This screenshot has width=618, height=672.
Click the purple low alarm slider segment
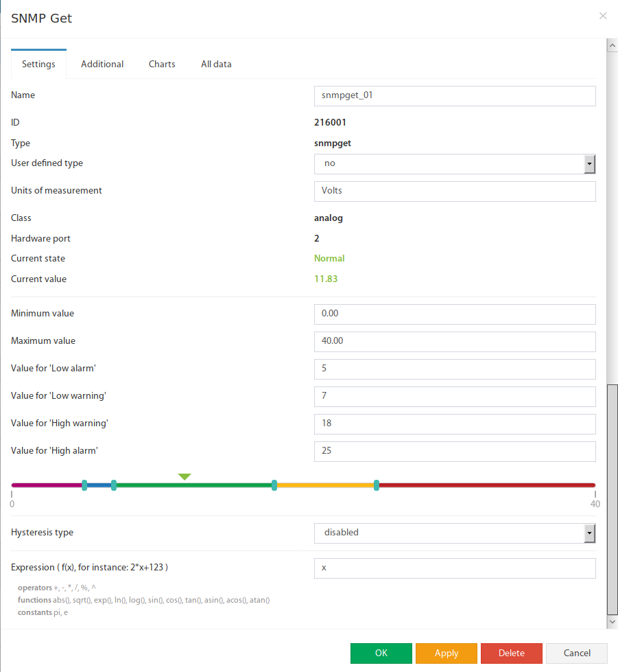click(x=46, y=485)
